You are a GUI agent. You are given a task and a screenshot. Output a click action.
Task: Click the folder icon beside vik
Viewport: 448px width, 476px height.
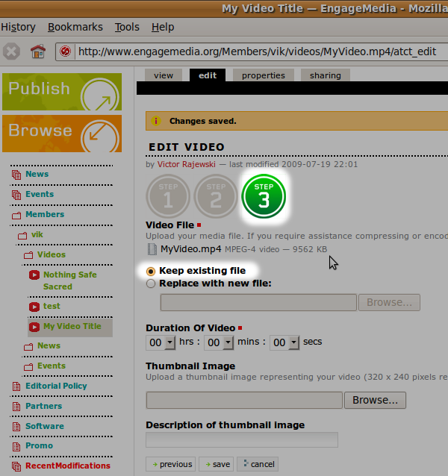[x=22, y=235]
